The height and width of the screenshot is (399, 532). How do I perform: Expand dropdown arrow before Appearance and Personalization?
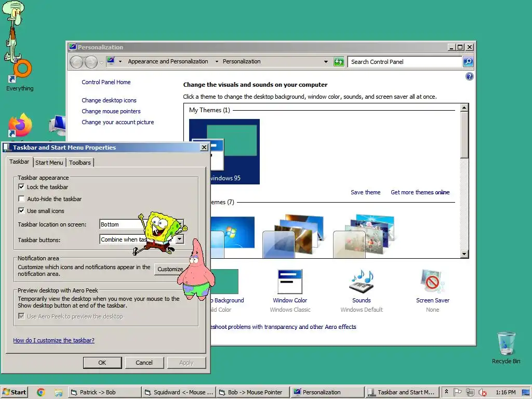click(120, 61)
